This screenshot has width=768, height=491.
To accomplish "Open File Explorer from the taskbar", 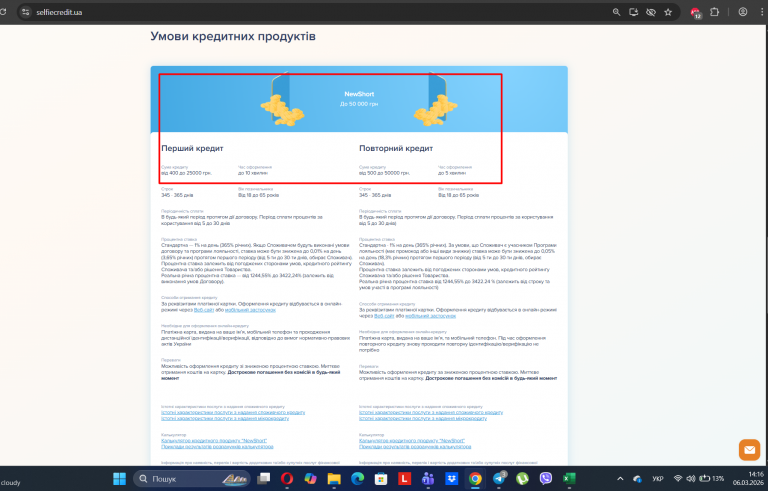I will [334, 479].
